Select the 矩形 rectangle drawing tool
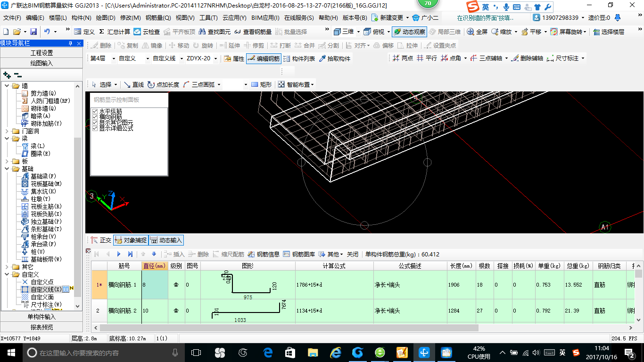Screen dimensions: 644x362 coord(262,84)
